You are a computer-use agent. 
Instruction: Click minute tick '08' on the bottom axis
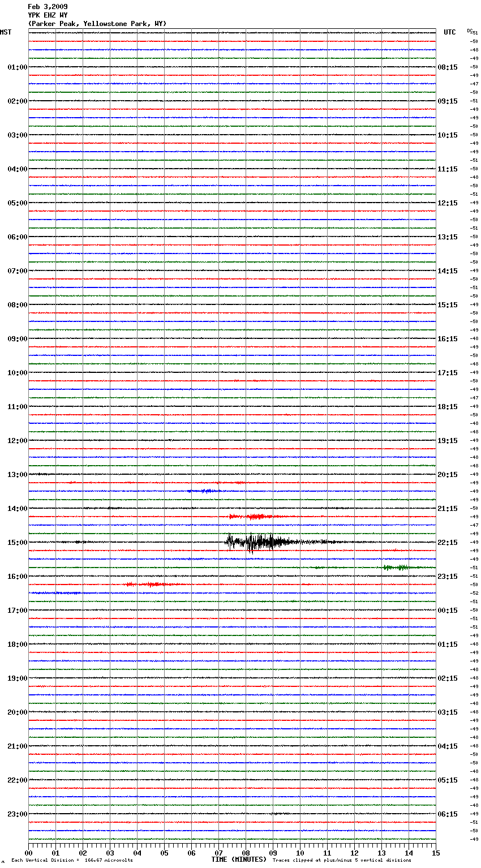246,853
